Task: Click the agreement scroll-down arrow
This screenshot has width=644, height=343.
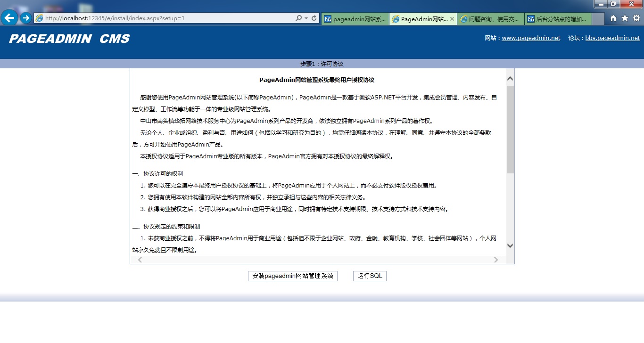Action: [510, 245]
